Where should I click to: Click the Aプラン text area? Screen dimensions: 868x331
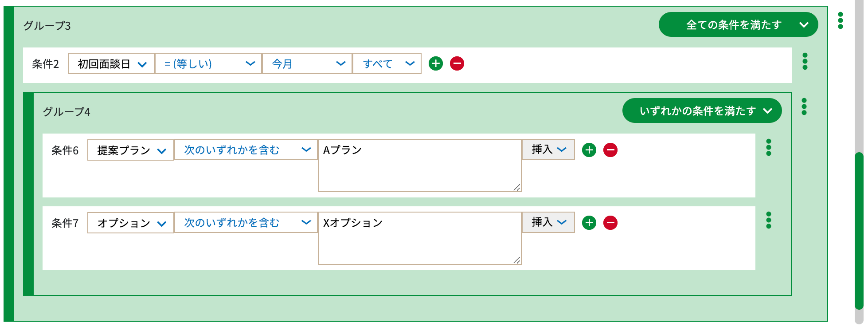[420, 165]
